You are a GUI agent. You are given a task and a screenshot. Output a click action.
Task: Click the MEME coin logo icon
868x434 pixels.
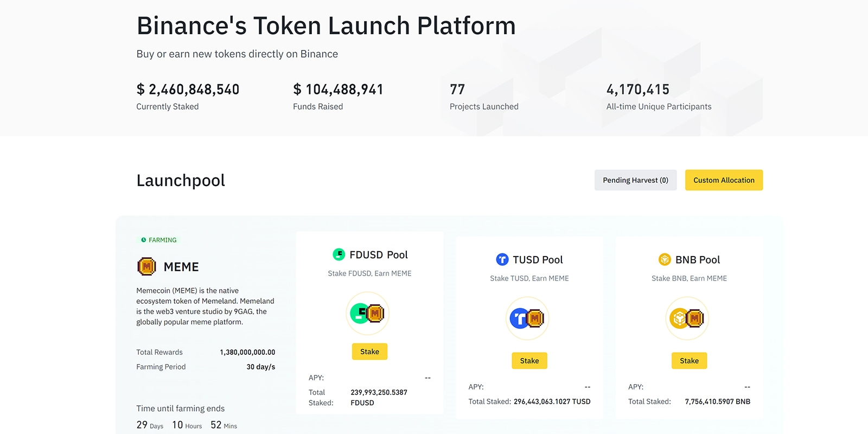click(x=146, y=266)
